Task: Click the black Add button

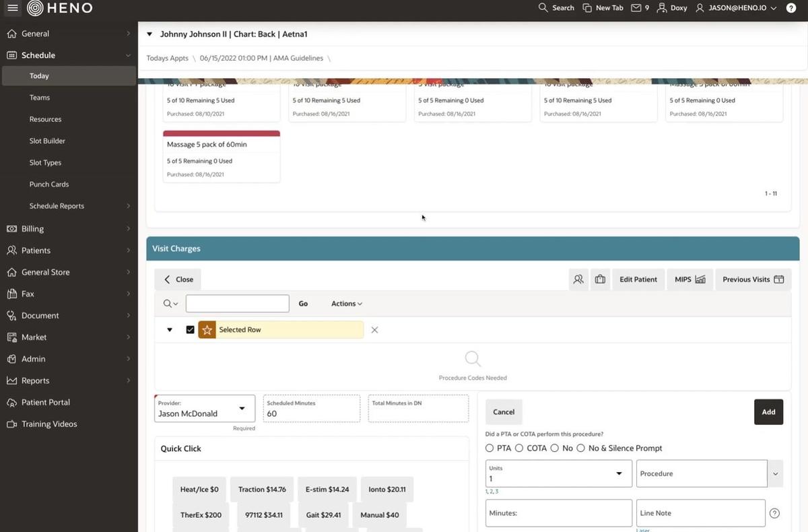Action: tap(768, 412)
